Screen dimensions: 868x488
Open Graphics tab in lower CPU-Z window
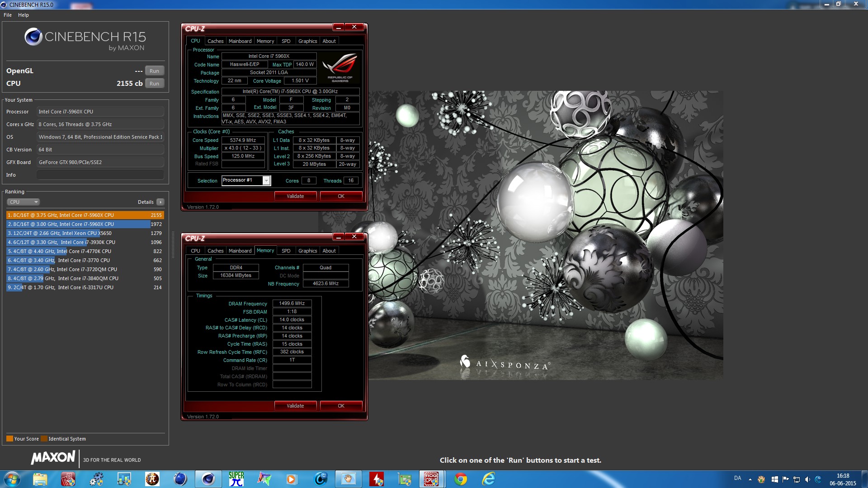pos(308,251)
